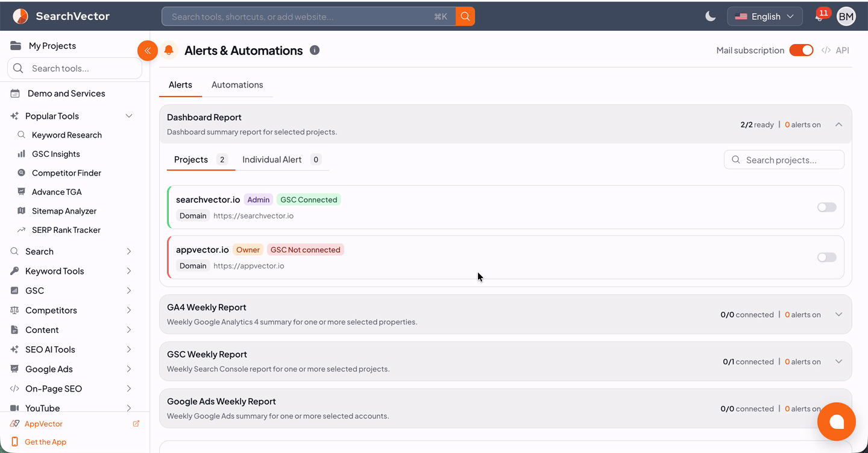
Task: Click the Admin role badge
Action: tap(259, 200)
